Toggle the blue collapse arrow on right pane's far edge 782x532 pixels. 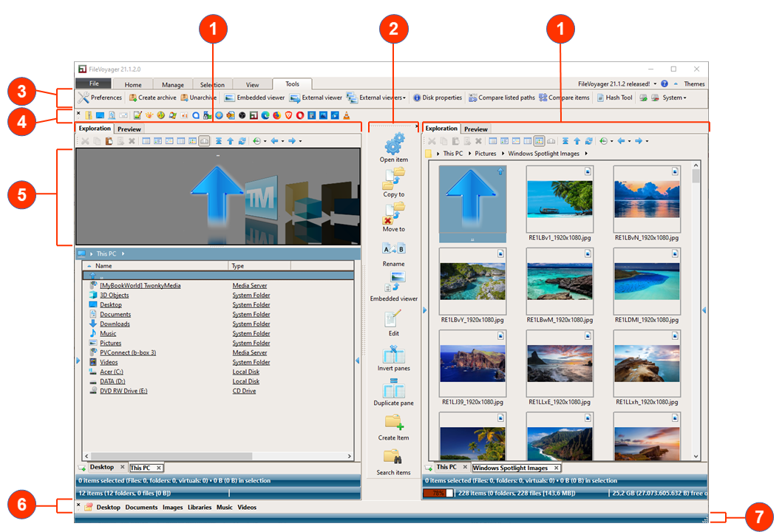pos(704,310)
